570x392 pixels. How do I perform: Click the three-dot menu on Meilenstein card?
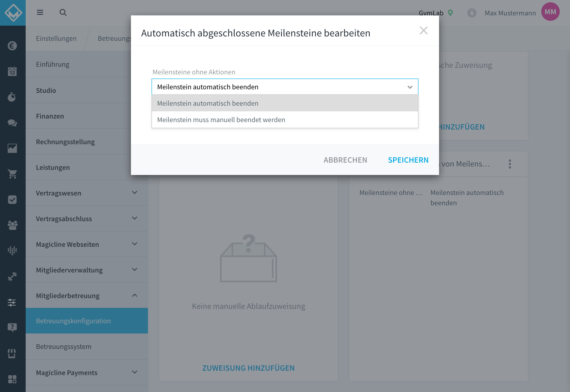point(510,164)
